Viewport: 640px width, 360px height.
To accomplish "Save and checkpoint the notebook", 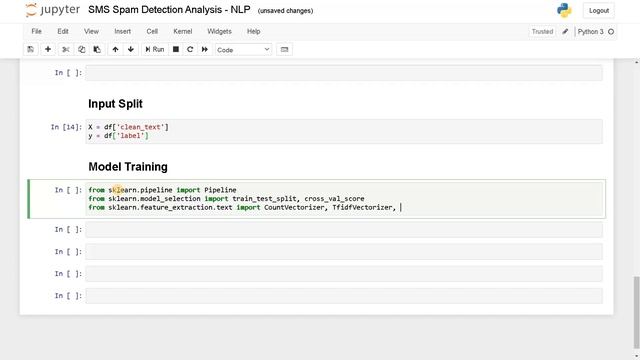I will tap(31, 49).
